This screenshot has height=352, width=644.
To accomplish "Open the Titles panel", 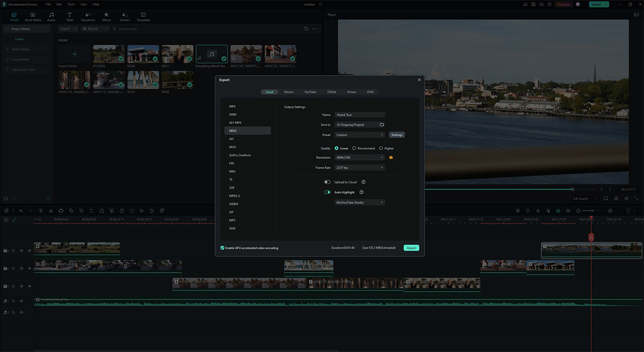I will pos(70,17).
